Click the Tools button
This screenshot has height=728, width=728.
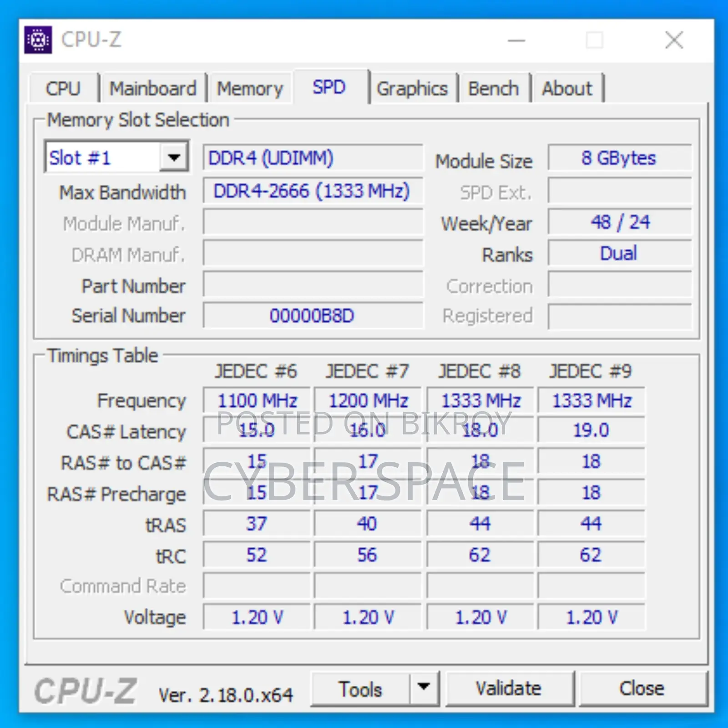point(360,688)
